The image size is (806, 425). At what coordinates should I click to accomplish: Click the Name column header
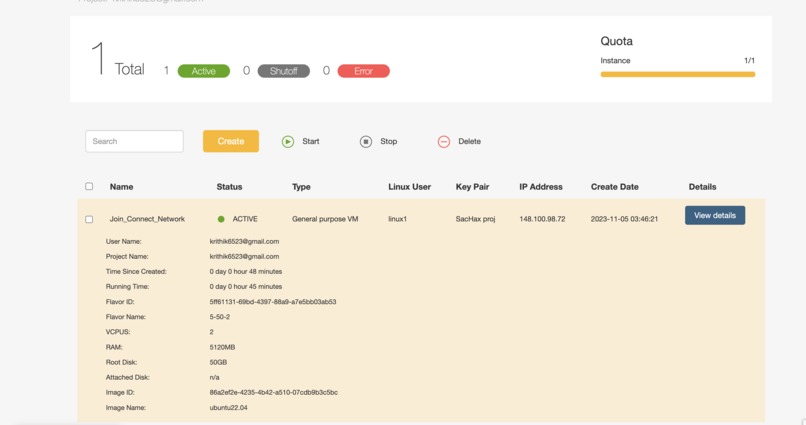click(121, 187)
